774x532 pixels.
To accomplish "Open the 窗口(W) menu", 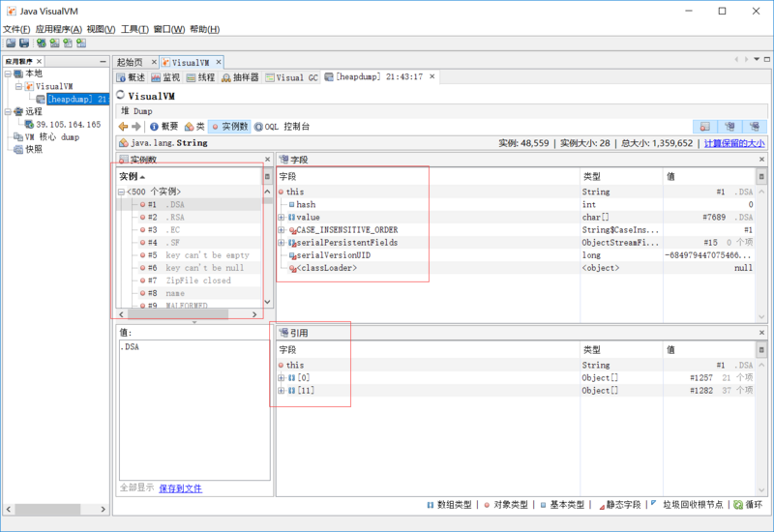I will (169, 29).
